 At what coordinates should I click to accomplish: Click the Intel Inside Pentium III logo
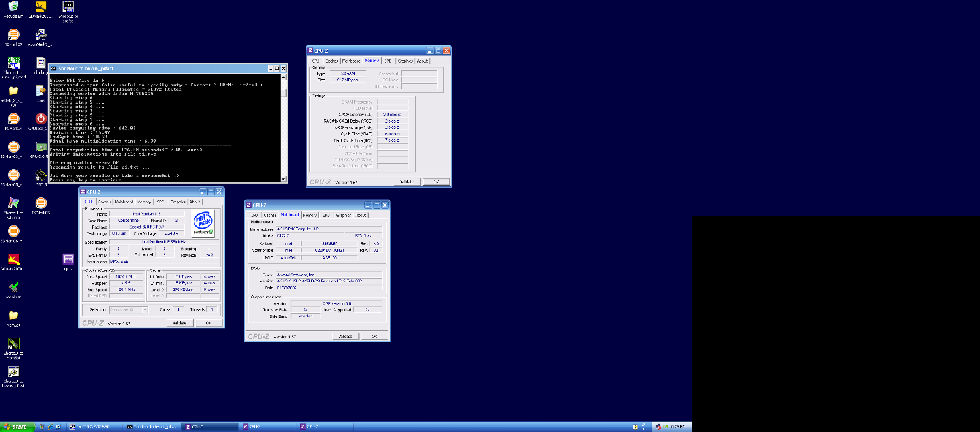(x=203, y=224)
